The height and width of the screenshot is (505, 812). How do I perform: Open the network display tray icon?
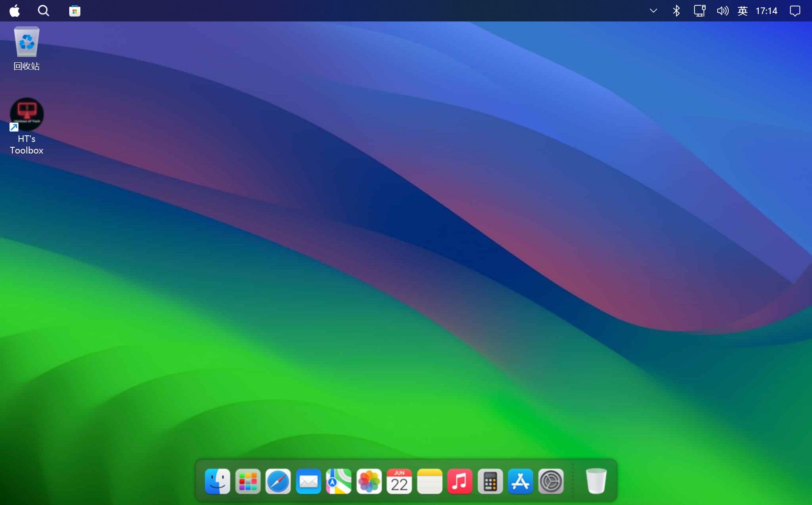(699, 11)
